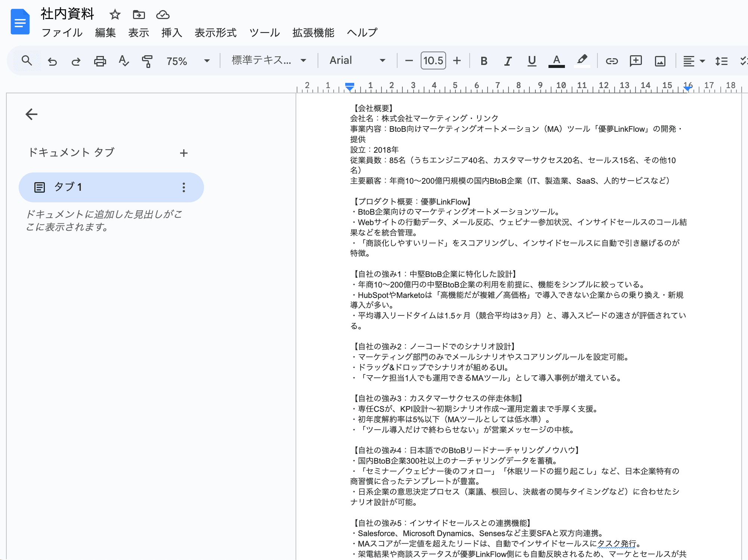The width and height of the screenshot is (748, 560).
Task: Toggle bold formatting
Action: 484,61
